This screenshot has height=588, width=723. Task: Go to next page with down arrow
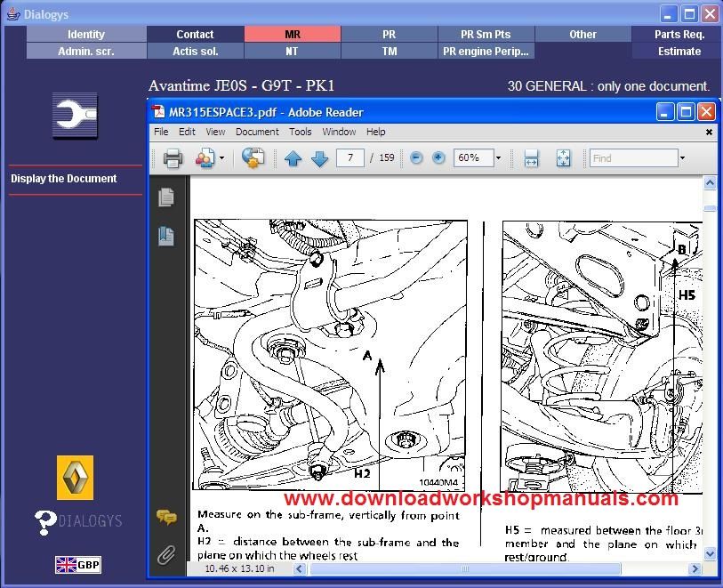(319, 158)
